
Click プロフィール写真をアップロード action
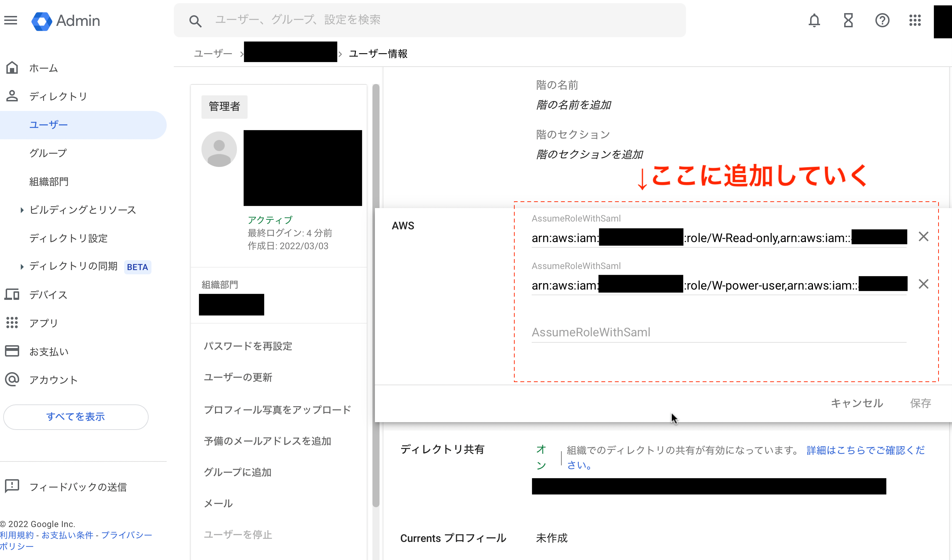click(x=278, y=409)
